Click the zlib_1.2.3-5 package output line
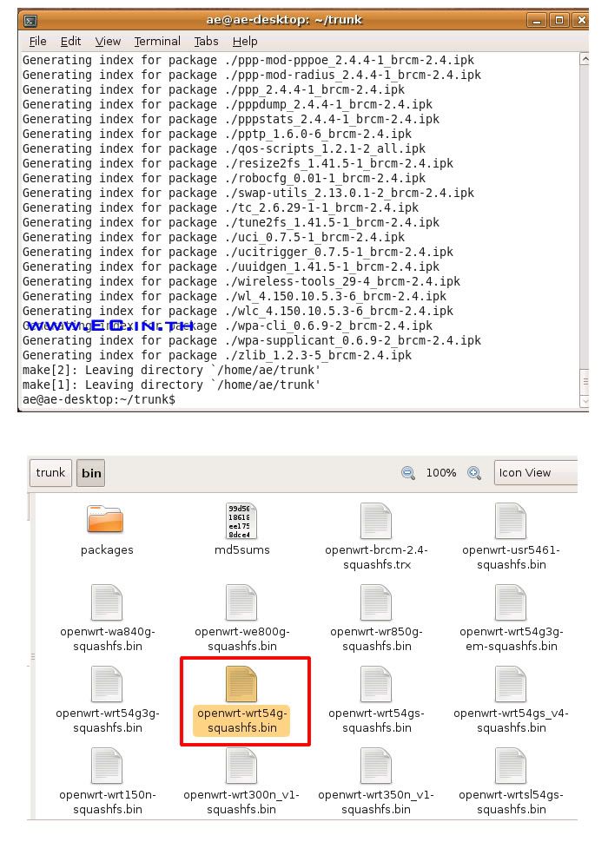The image size is (608, 868). [x=217, y=355]
